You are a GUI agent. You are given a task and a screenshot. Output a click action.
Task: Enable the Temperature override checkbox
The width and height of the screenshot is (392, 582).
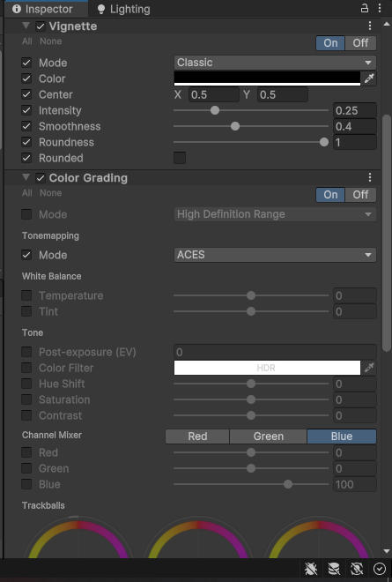(26, 295)
